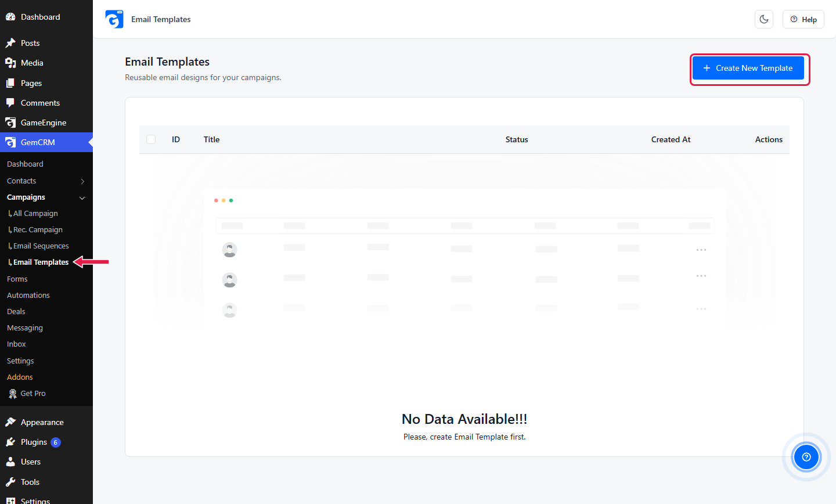Expand the Contacts submenu chevron
This screenshot has width=836, height=504.
click(x=82, y=181)
